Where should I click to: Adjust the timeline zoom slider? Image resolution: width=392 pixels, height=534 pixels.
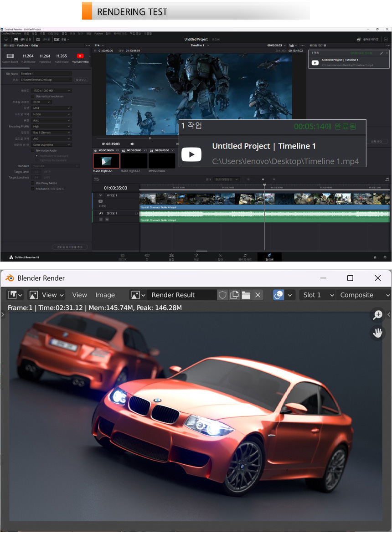[263, 179]
